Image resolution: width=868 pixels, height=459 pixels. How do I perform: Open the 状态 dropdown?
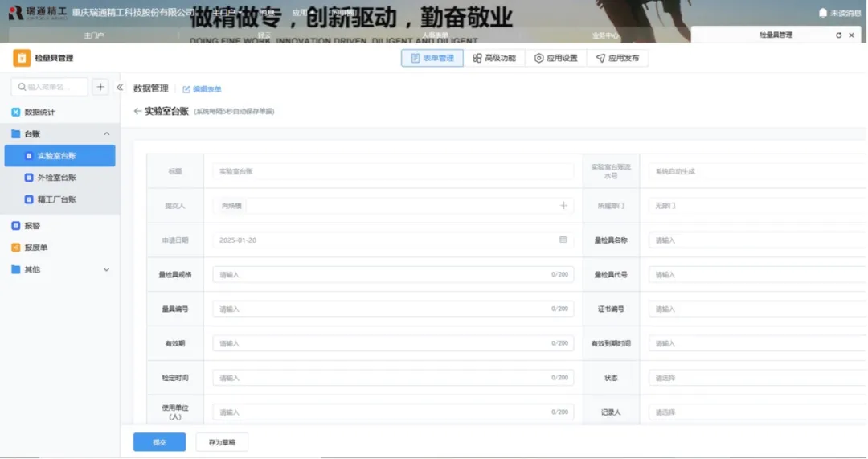coord(755,378)
